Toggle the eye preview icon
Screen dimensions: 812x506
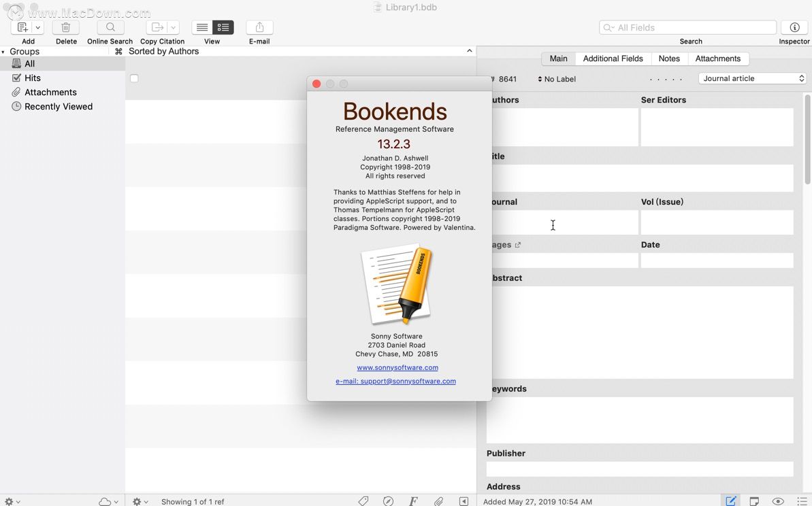(x=778, y=501)
